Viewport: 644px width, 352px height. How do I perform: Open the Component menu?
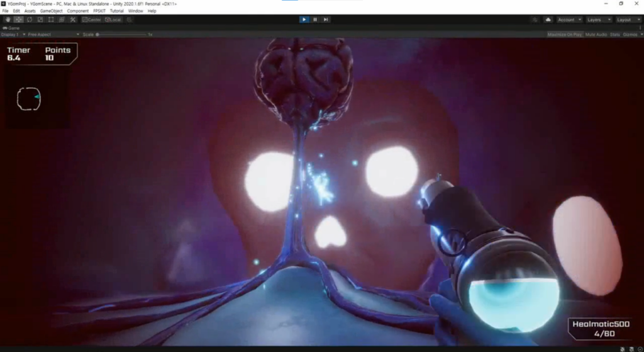[x=77, y=11]
